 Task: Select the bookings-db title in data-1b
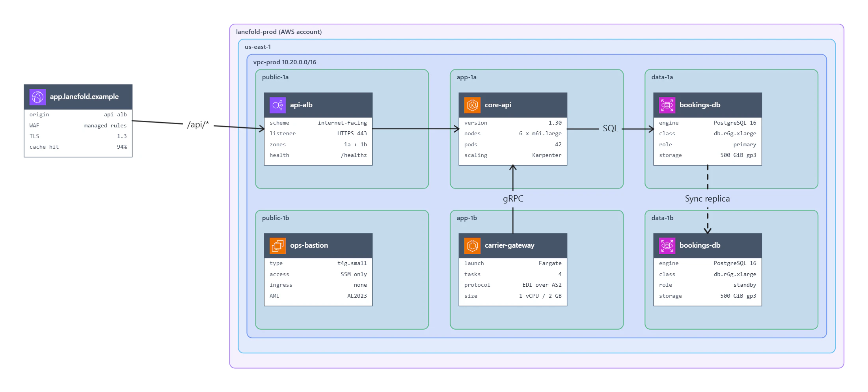coord(700,245)
